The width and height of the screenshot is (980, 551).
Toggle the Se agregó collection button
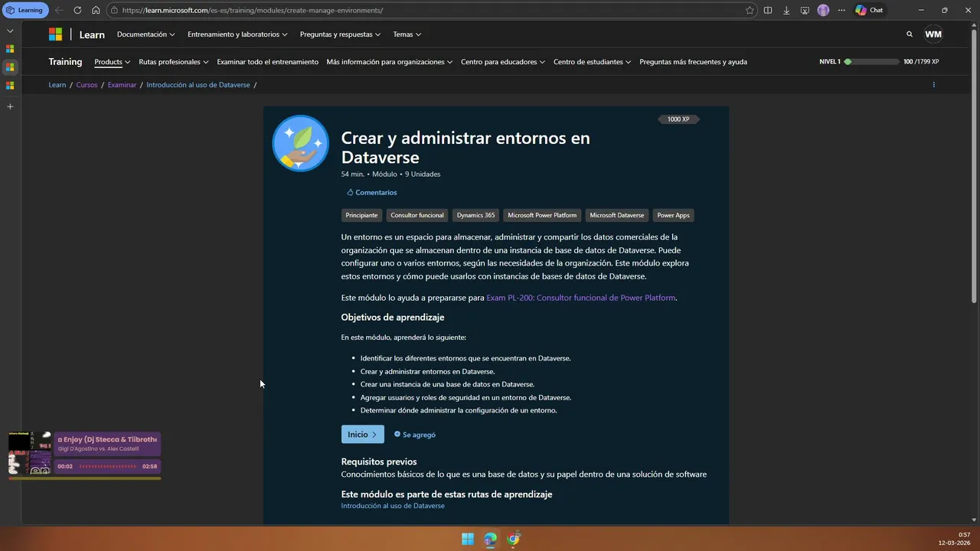(x=415, y=435)
